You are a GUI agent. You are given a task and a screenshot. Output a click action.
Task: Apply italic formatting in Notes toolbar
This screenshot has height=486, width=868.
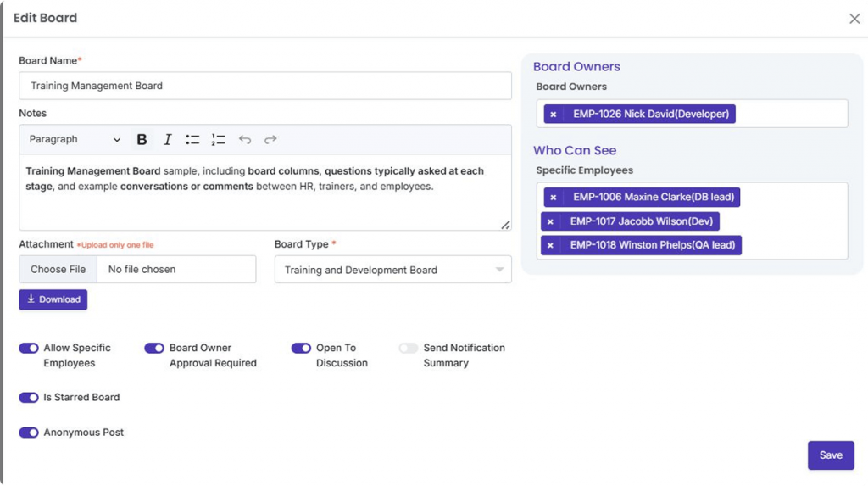168,140
